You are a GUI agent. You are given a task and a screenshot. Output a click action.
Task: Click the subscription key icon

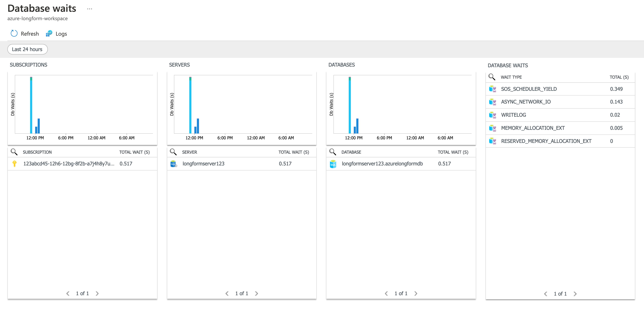point(14,164)
